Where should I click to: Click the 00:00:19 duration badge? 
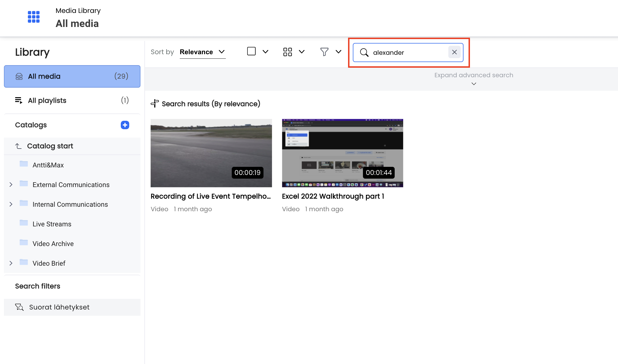(247, 173)
